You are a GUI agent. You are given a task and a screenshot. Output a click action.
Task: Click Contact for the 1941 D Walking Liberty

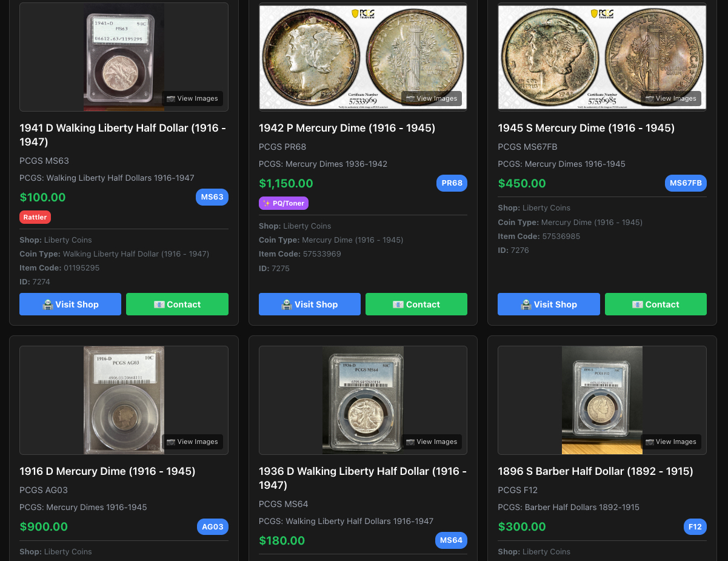[177, 304]
